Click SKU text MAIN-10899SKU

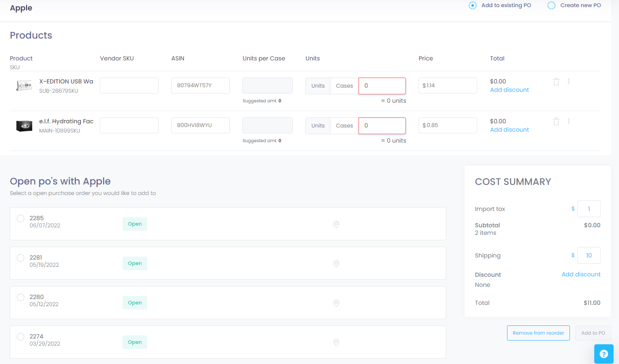click(x=60, y=131)
